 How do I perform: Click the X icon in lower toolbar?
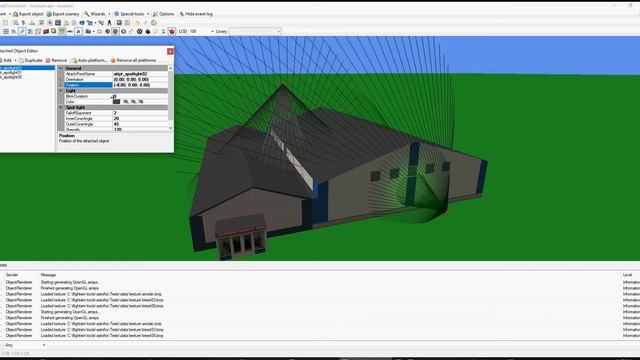point(78,31)
